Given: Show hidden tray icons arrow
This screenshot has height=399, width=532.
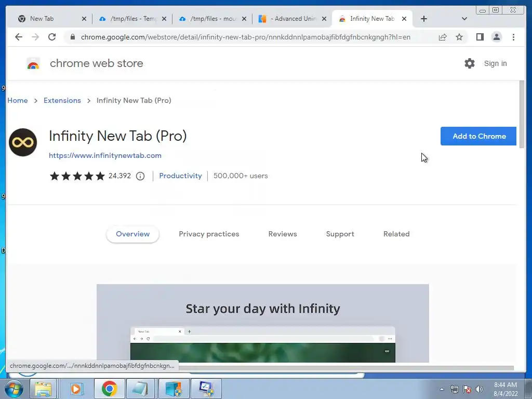Looking at the screenshot, I should [x=442, y=389].
